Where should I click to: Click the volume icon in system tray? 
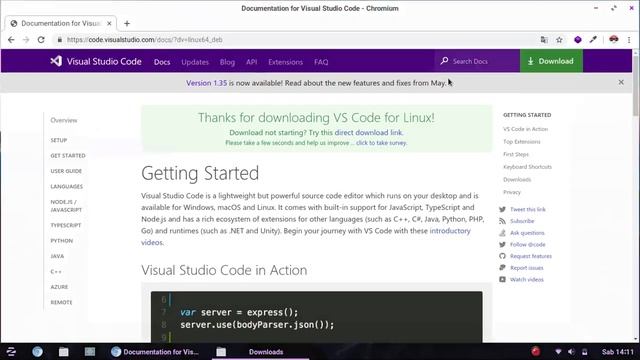point(571,351)
